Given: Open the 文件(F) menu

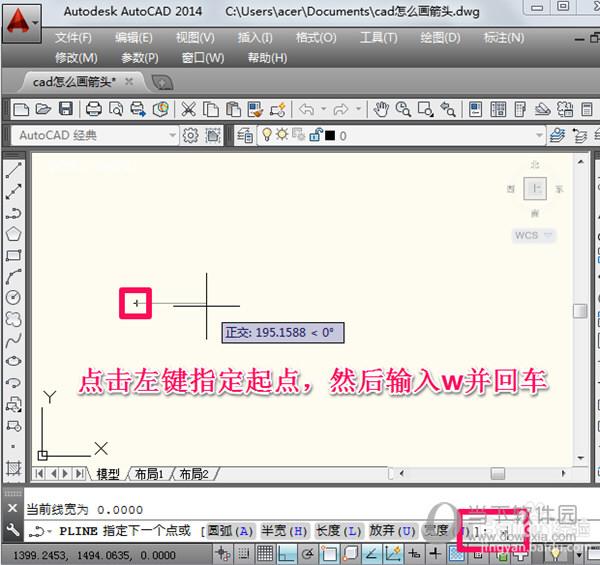Looking at the screenshot, I should point(73,37).
